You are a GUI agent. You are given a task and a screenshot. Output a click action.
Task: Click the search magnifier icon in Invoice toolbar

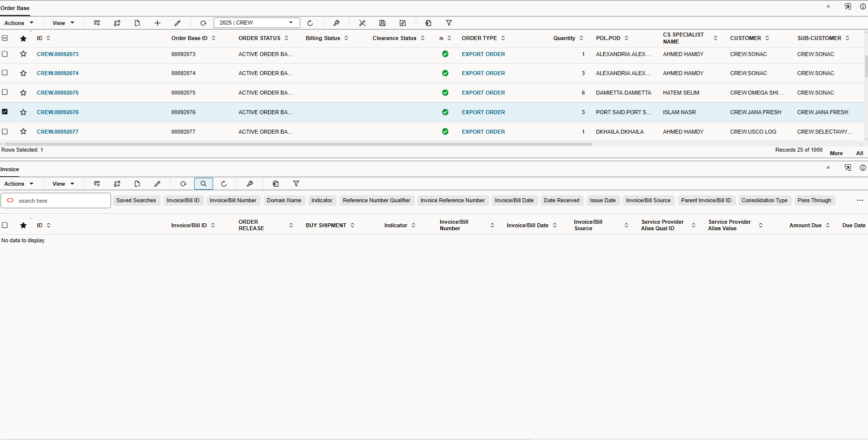204,184
